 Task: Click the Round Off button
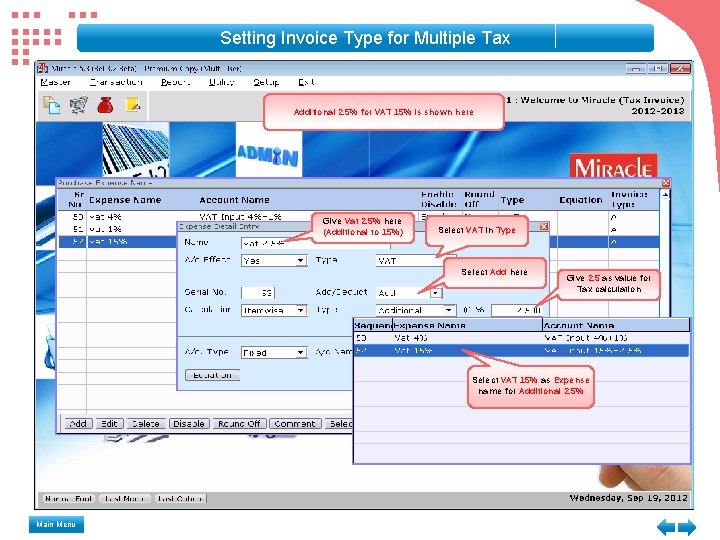pos(239,423)
